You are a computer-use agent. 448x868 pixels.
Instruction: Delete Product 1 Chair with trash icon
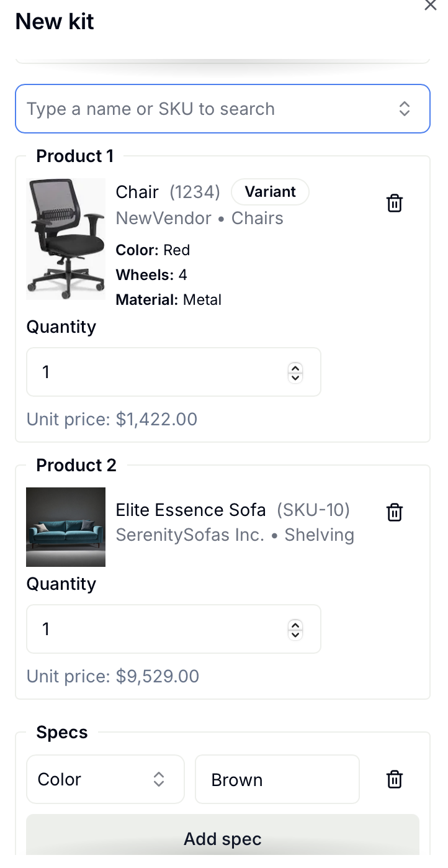pos(395,204)
